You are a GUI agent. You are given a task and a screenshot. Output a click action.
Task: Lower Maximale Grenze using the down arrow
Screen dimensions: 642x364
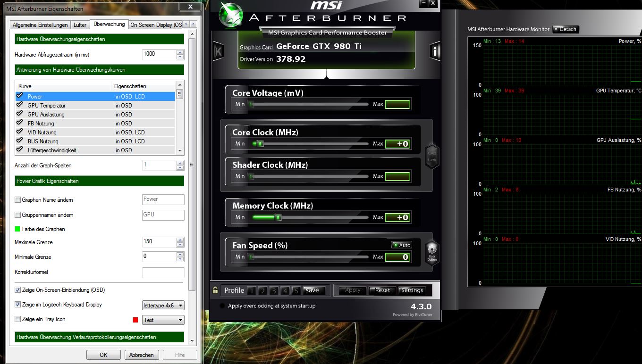(x=180, y=245)
